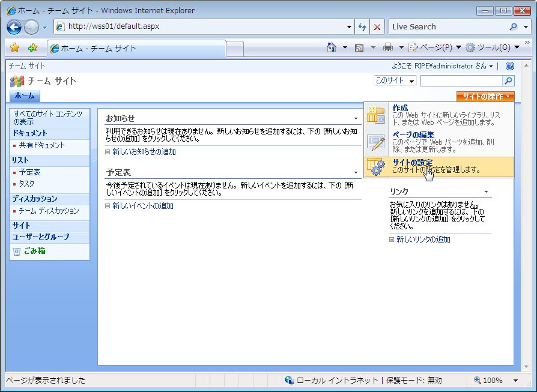Click the browser Forward arrow button

[31, 27]
